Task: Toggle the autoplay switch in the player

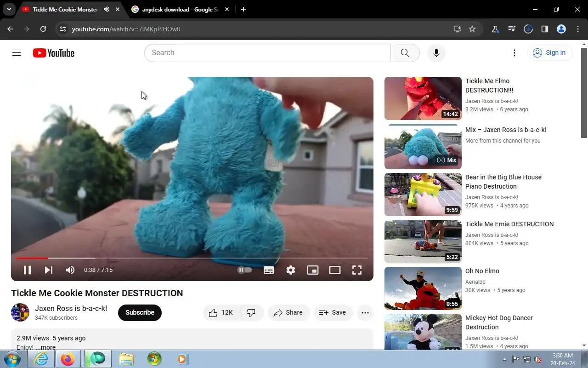Action: click(244, 270)
